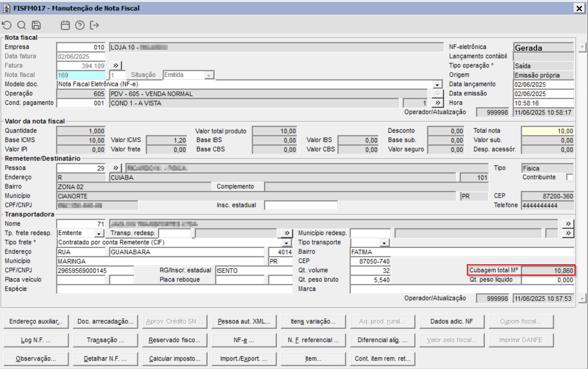The width and height of the screenshot is (588, 369).
Task: Open the Tp. frete redesp. Emitente dropdown
Action: pos(99,233)
